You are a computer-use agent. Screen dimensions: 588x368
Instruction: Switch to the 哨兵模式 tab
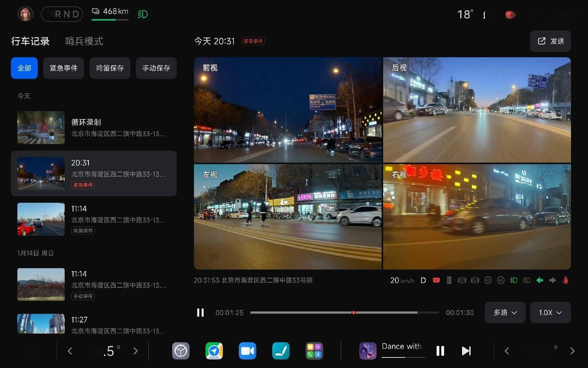coord(84,41)
